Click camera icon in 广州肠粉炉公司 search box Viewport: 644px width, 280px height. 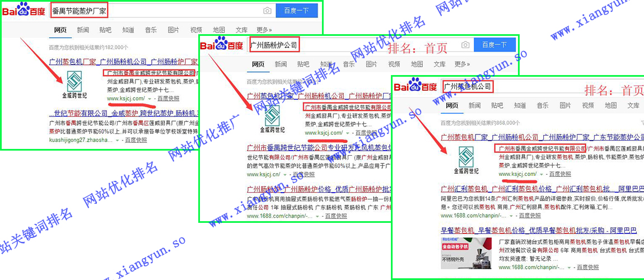pos(465,45)
